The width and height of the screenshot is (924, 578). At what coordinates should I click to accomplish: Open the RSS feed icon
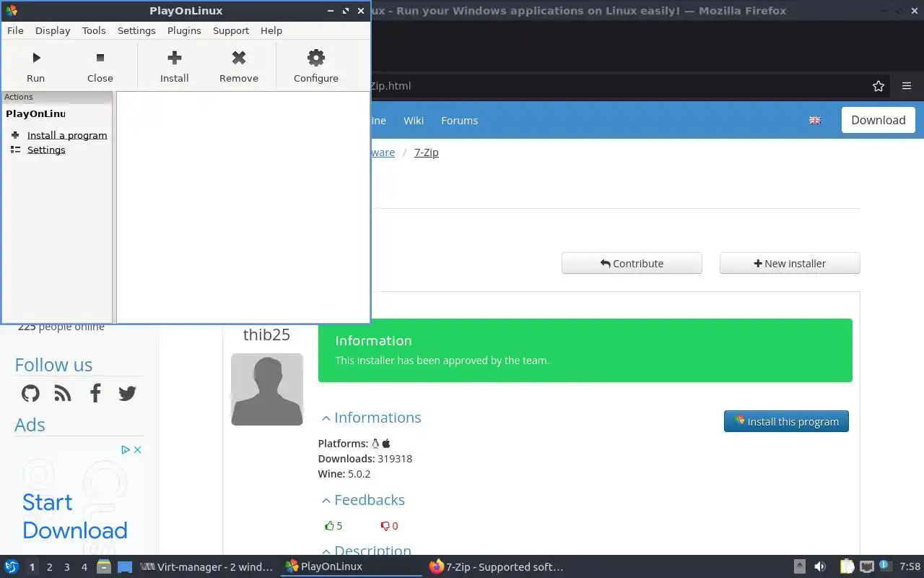click(x=63, y=393)
